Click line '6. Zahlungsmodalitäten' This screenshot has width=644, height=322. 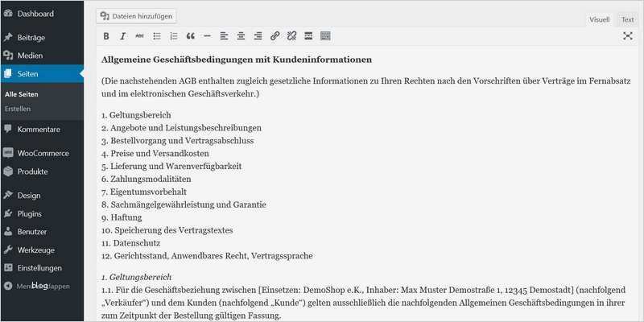coord(147,179)
